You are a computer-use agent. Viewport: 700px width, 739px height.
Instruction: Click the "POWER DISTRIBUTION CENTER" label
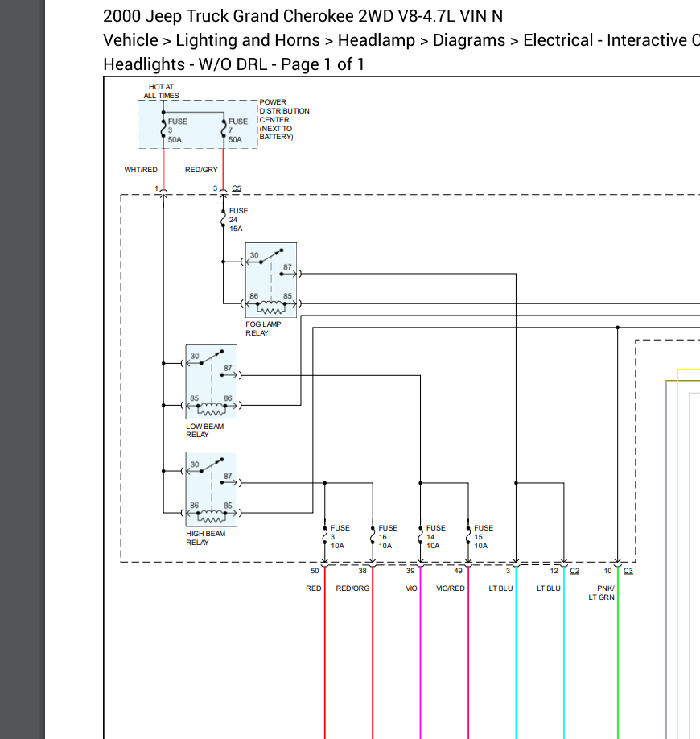[284, 119]
